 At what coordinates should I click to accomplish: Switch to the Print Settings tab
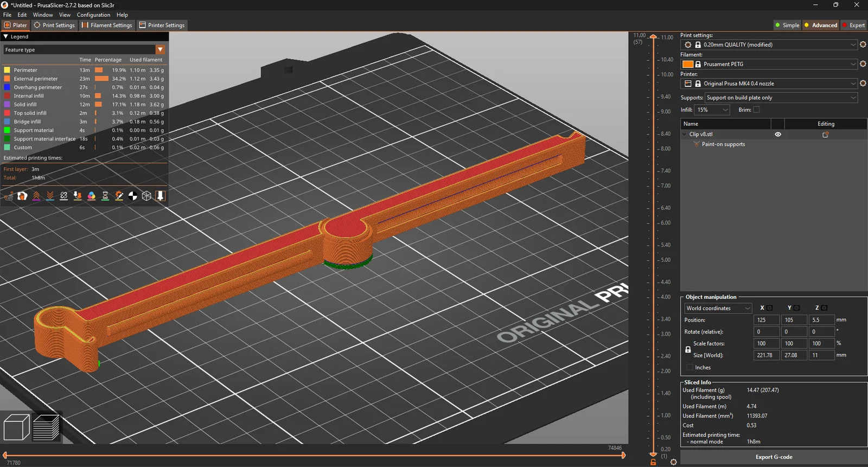(x=54, y=25)
